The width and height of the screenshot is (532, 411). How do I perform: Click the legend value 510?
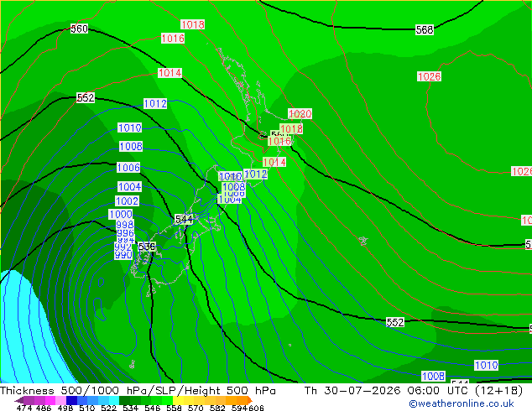87,408
